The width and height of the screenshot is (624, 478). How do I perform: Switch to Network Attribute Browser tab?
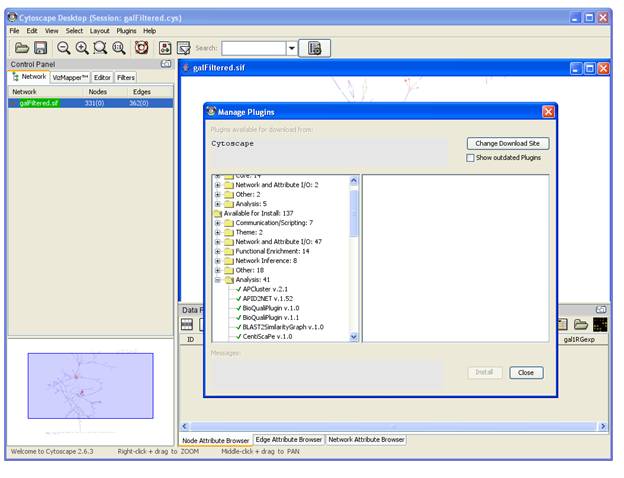click(367, 439)
